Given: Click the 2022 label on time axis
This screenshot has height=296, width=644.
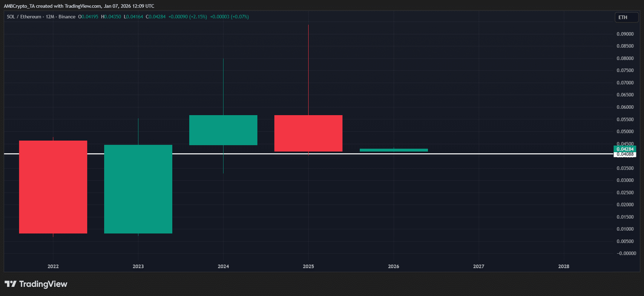Looking at the screenshot, I should 53,267.
